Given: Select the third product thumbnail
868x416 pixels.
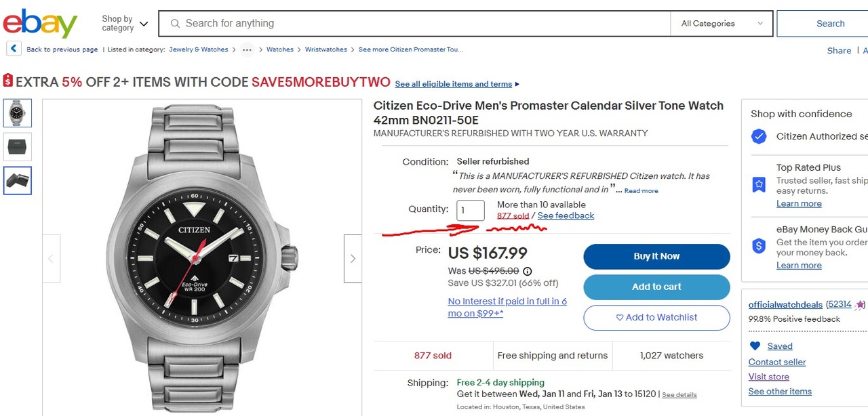Looking at the screenshot, I should pos(18,180).
